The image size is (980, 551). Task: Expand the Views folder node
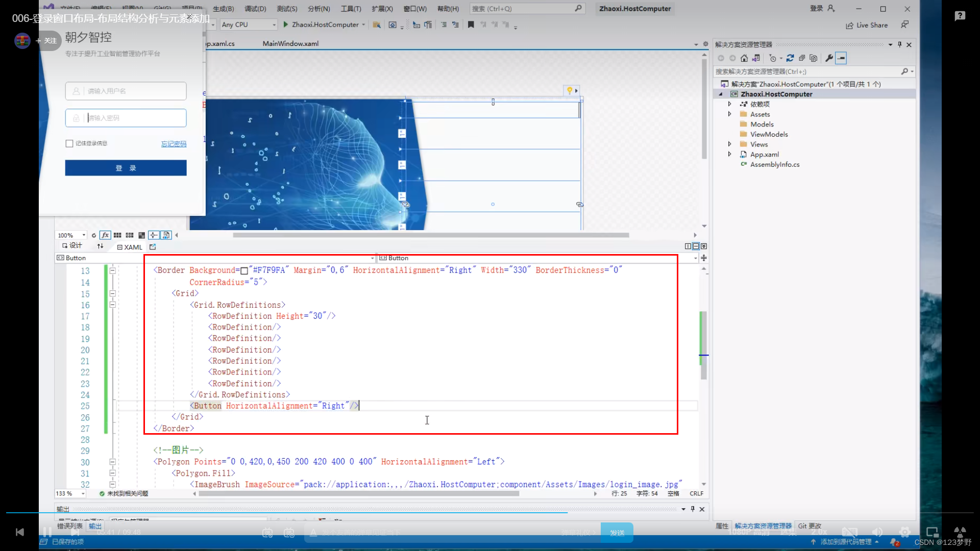pos(729,144)
